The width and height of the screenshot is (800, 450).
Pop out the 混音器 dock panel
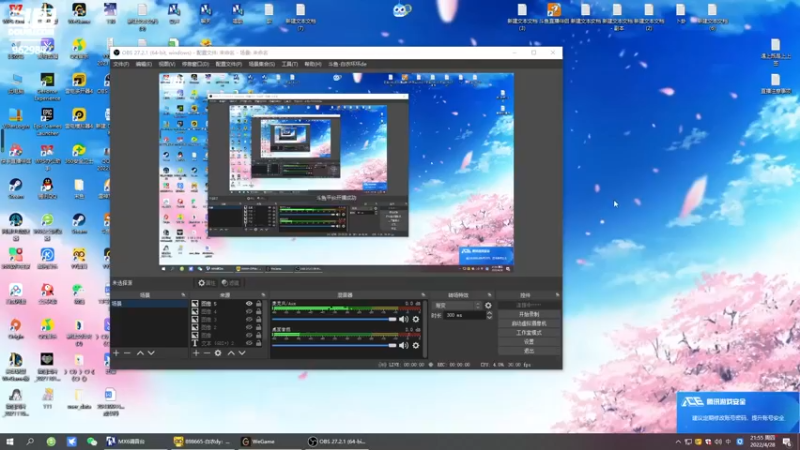(423, 295)
